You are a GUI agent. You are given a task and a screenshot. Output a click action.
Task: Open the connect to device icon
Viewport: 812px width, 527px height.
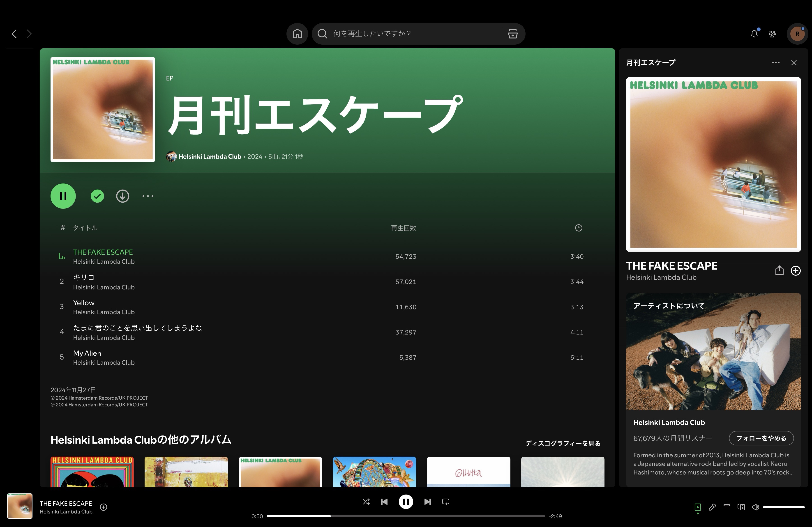(x=741, y=507)
